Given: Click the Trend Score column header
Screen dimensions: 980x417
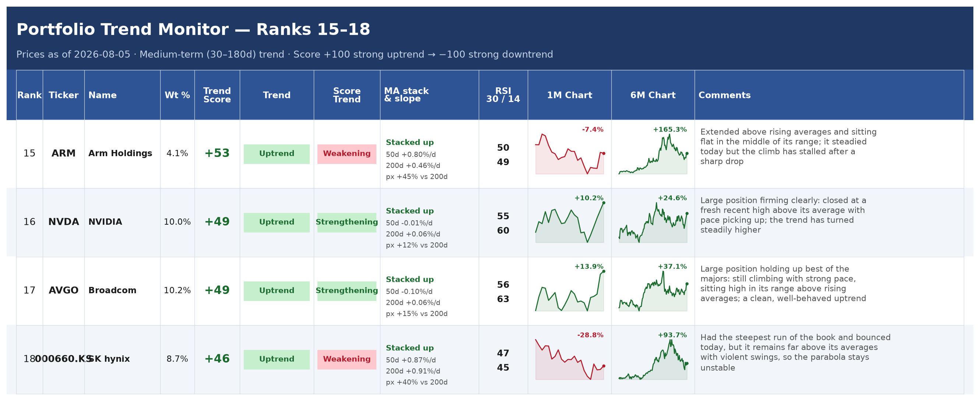Looking at the screenshot, I should coord(217,95).
